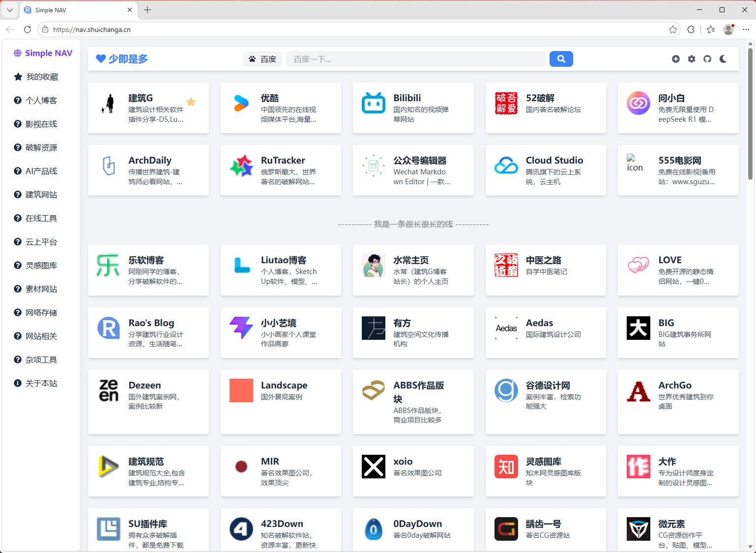Screen dimensions: 756x553
Task: Focus the 百度一下 search input
Action: (x=416, y=59)
